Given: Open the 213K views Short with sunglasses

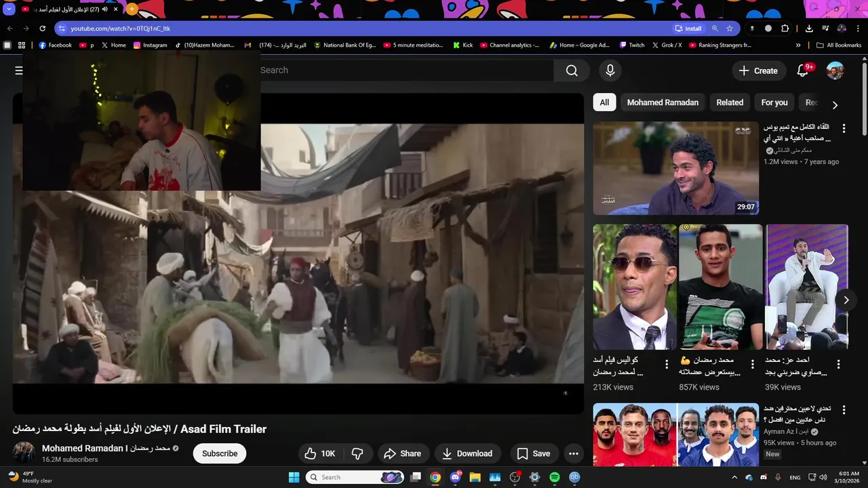Looking at the screenshot, I should (x=635, y=287).
